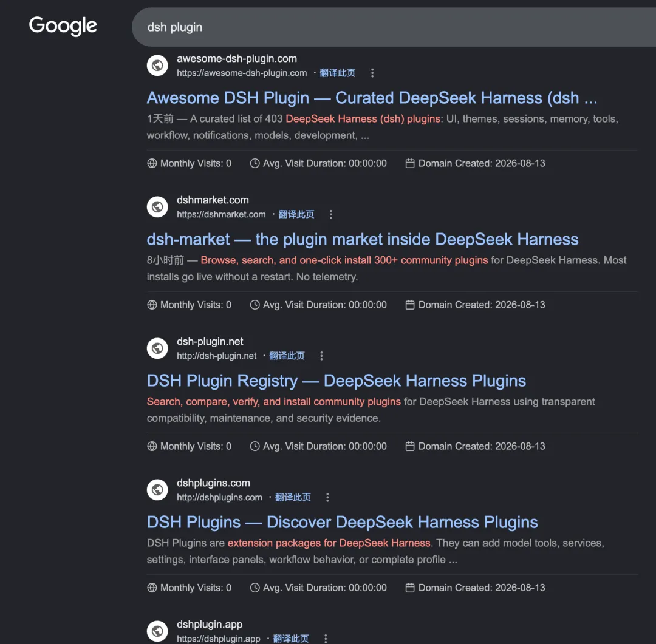Click globe icon beside dshmarket Monthly Visits
The image size is (656, 644).
(x=152, y=305)
